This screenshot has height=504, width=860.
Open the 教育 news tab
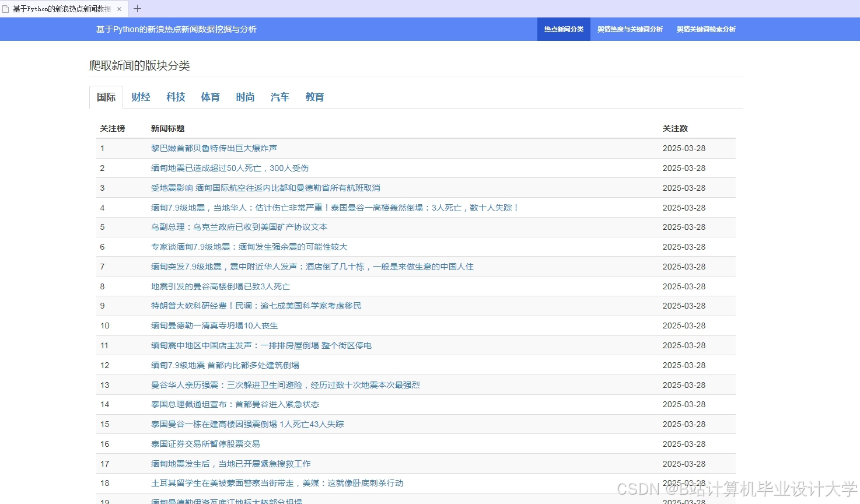(x=314, y=97)
